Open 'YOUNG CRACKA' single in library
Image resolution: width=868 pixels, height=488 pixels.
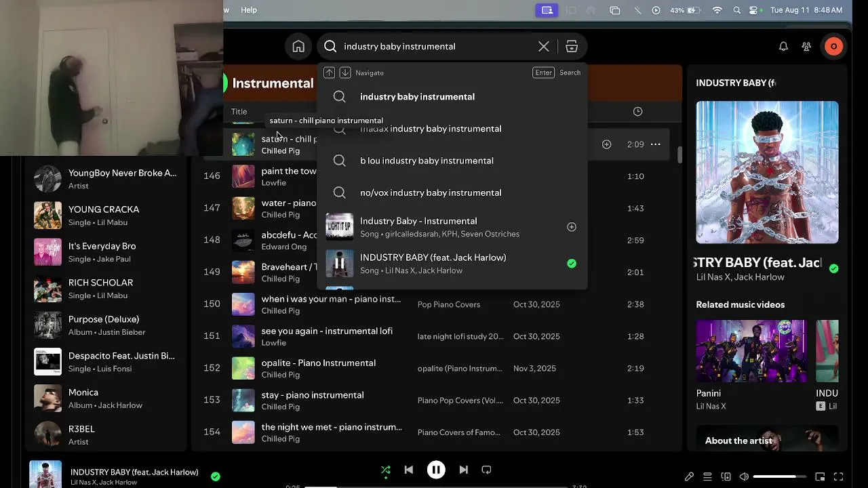[x=106, y=216]
